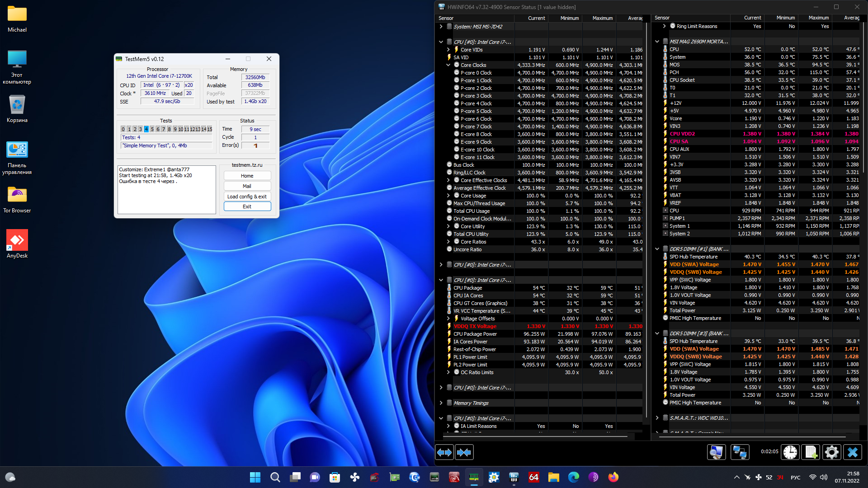
Task: Open HWiNFO sensor settings gear
Action: click(831, 452)
